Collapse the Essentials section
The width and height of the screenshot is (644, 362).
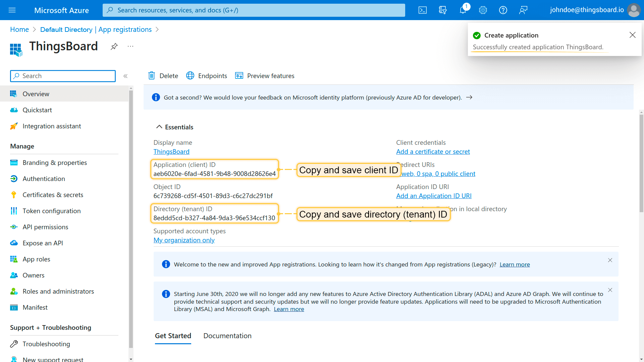pos(159,127)
